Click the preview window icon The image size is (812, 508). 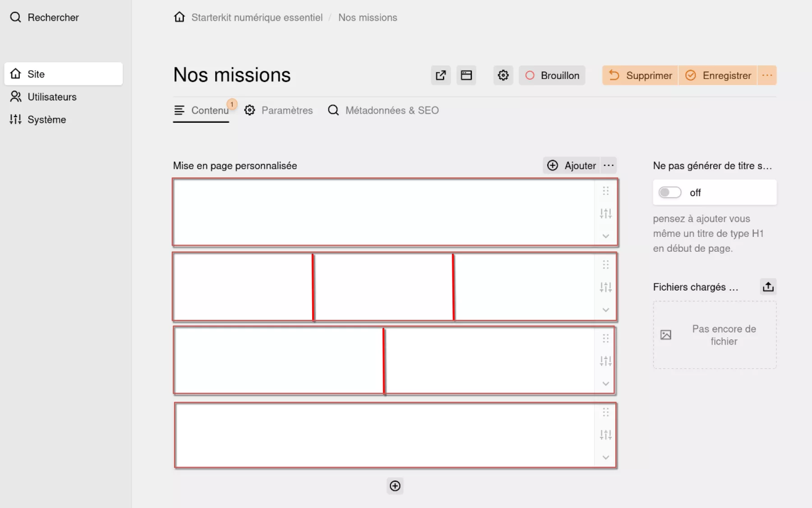coord(466,75)
